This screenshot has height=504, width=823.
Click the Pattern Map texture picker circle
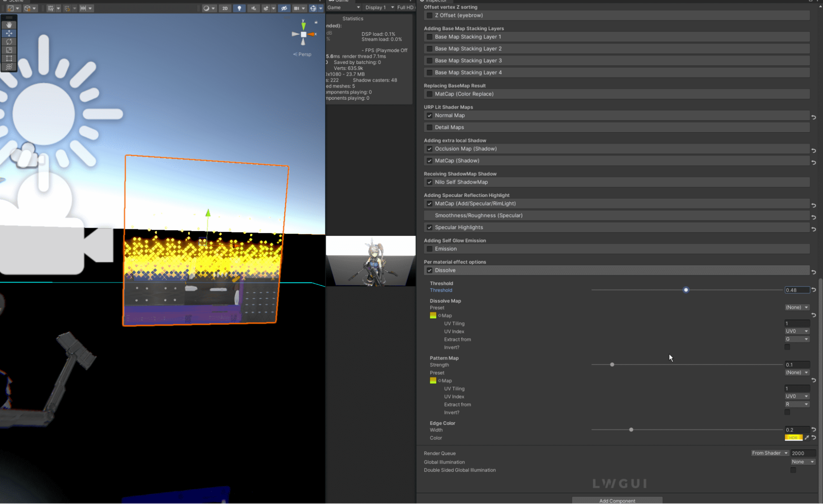[x=439, y=380]
